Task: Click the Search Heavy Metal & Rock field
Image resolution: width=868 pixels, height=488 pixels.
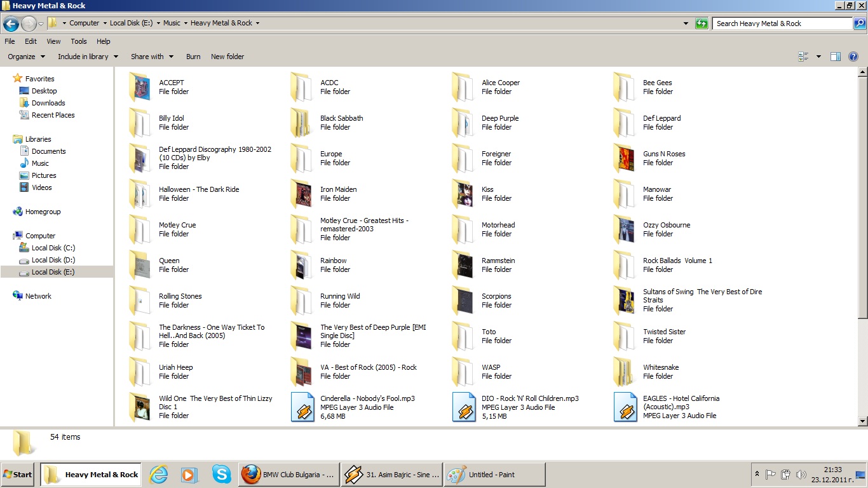Action: (782, 24)
